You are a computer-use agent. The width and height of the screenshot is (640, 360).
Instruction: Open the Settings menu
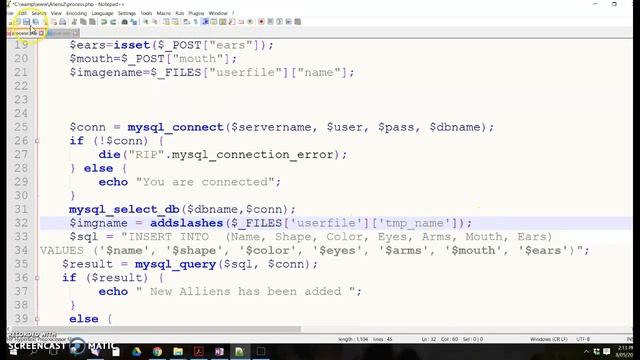(127, 13)
